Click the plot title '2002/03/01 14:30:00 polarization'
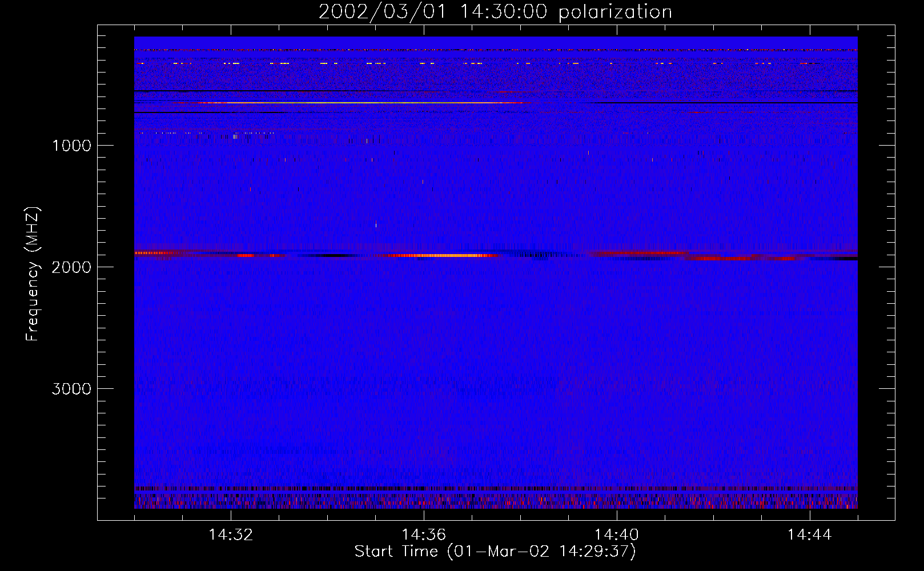 coord(495,12)
